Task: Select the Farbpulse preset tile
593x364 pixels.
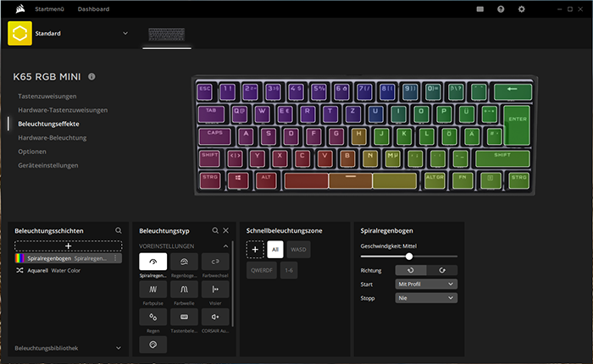Action: [x=152, y=290]
